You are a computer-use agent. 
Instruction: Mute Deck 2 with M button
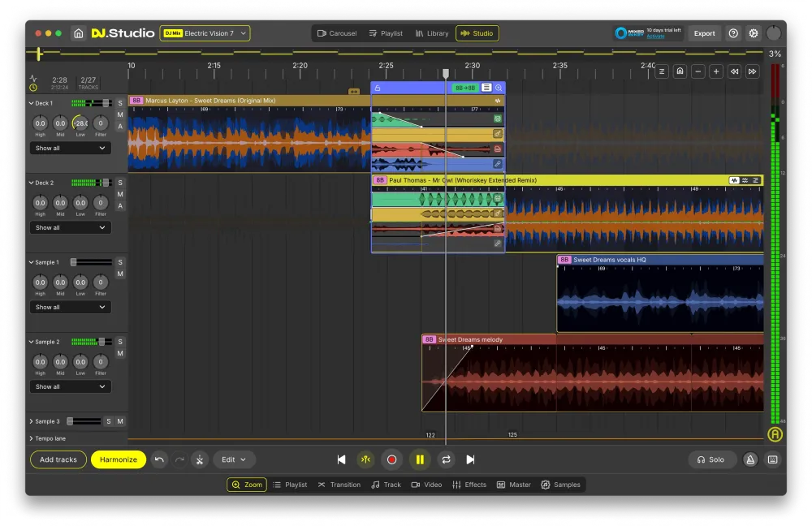click(x=120, y=194)
